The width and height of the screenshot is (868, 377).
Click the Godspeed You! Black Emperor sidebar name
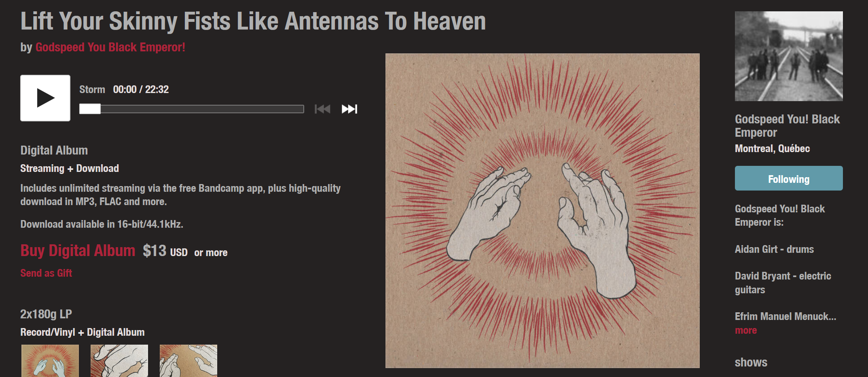787,126
